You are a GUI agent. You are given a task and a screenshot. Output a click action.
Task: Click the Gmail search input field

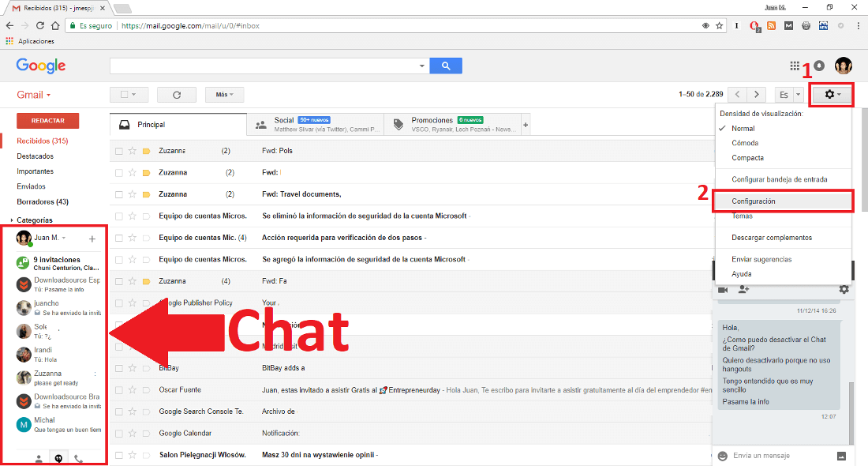pyautogui.click(x=264, y=66)
